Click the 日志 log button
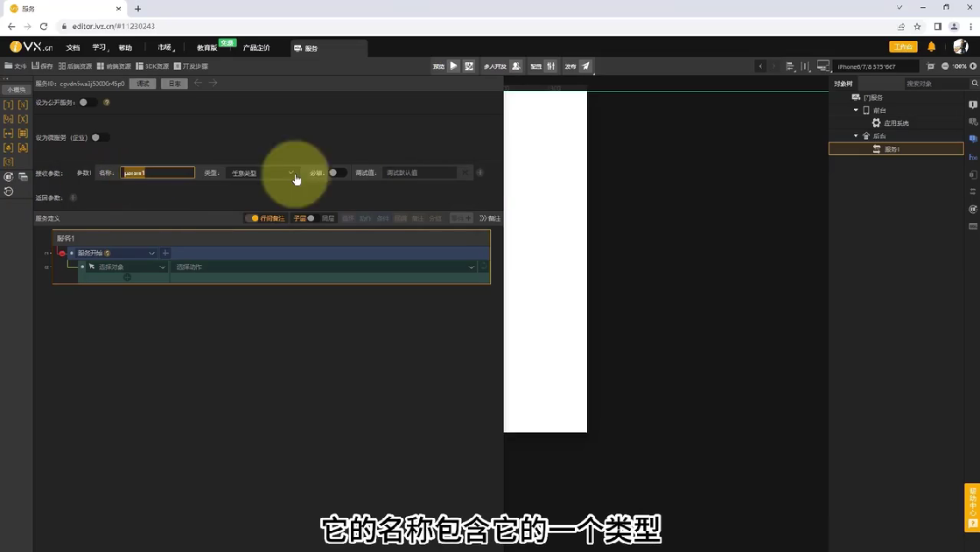The image size is (980, 552). [174, 83]
